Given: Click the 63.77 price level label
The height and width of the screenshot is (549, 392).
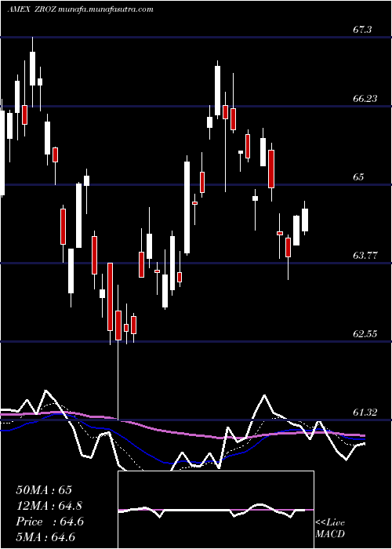Looking at the screenshot, I should coord(365,256).
